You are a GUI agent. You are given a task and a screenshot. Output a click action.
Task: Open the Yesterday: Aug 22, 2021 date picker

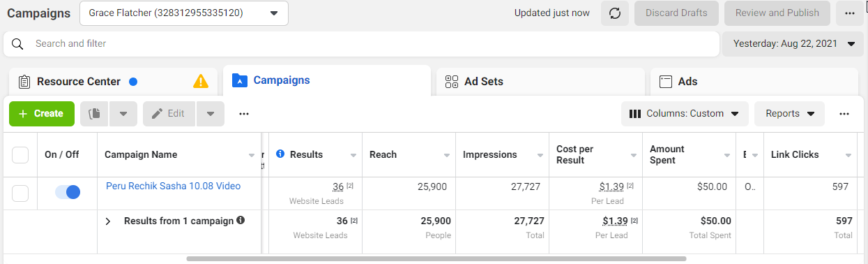click(793, 43)
